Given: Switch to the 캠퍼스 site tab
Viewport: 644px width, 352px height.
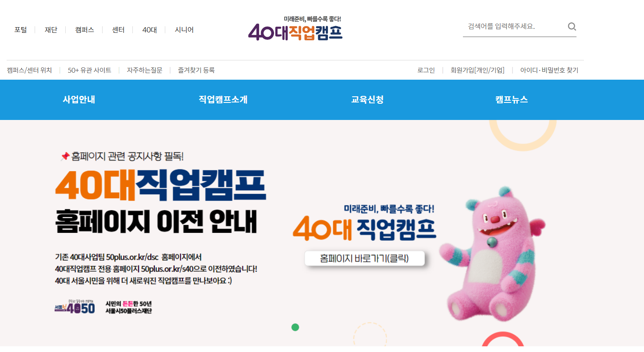Looking at the screenshot, I should 85,30.
